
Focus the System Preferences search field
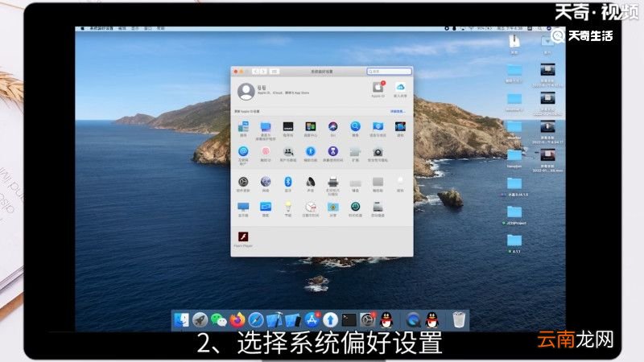pyautogui.click(x=389, y=72)
